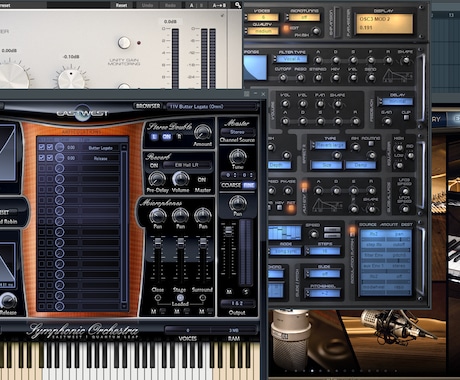Toggle Stereo Double ON button
460x380 pixels.
(x=166, y=137)
